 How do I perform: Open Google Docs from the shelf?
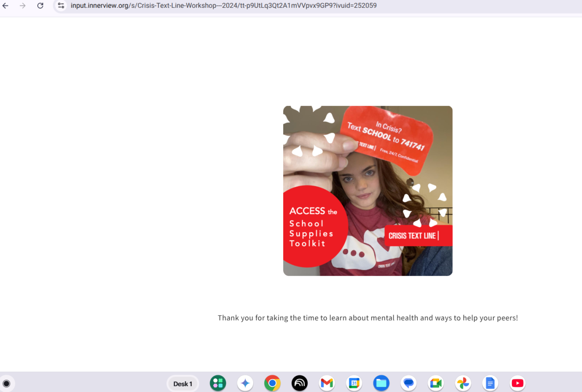490,383
